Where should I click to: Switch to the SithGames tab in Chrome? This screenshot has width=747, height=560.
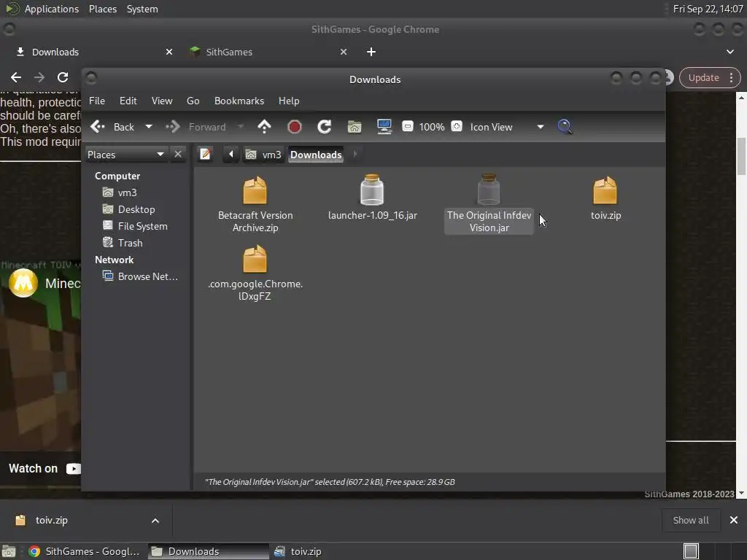[267, 52]
